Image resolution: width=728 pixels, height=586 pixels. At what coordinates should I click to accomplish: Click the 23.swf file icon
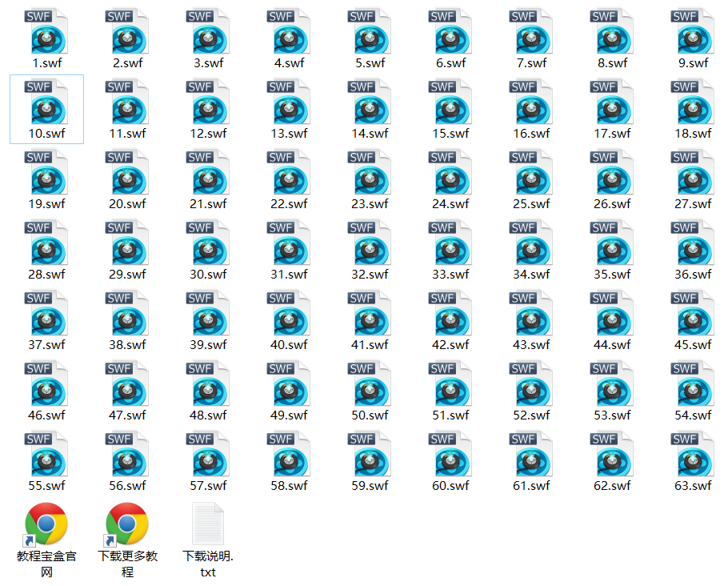370,171
